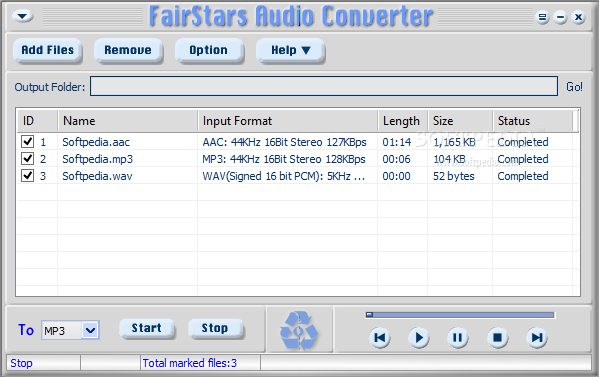Click the Output Folder path field
The image size is (599, 377).
324,86
